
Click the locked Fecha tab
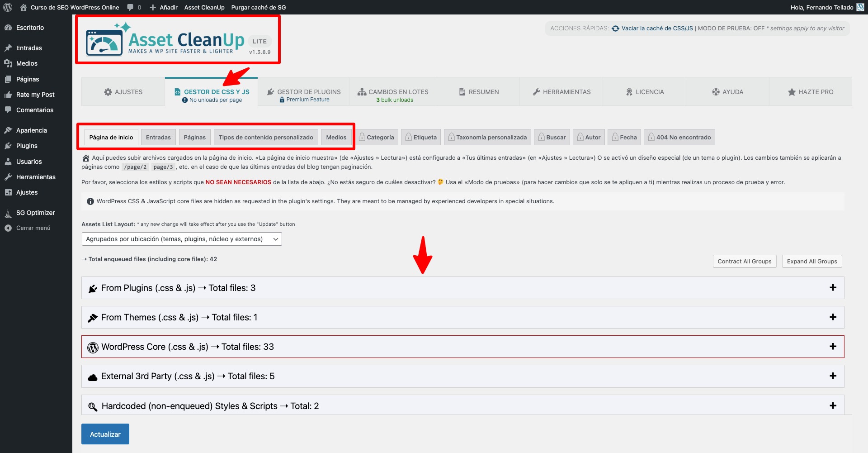coord(624,137)
